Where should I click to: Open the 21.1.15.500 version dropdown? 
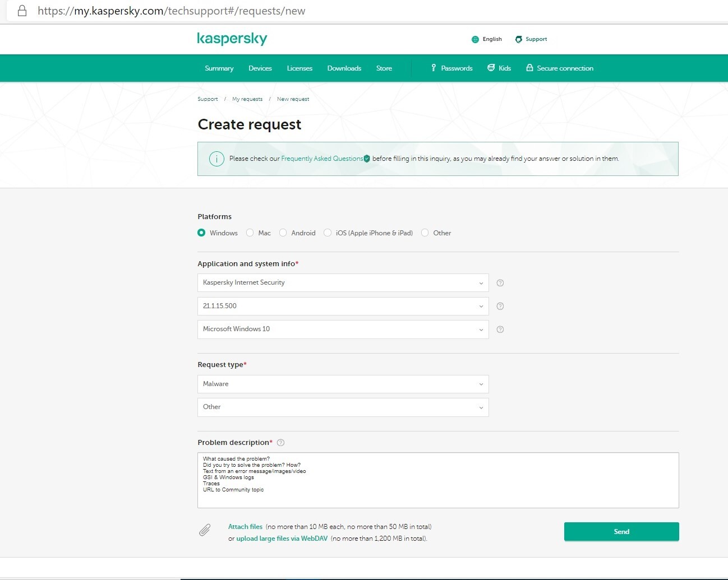pos(343,306)
